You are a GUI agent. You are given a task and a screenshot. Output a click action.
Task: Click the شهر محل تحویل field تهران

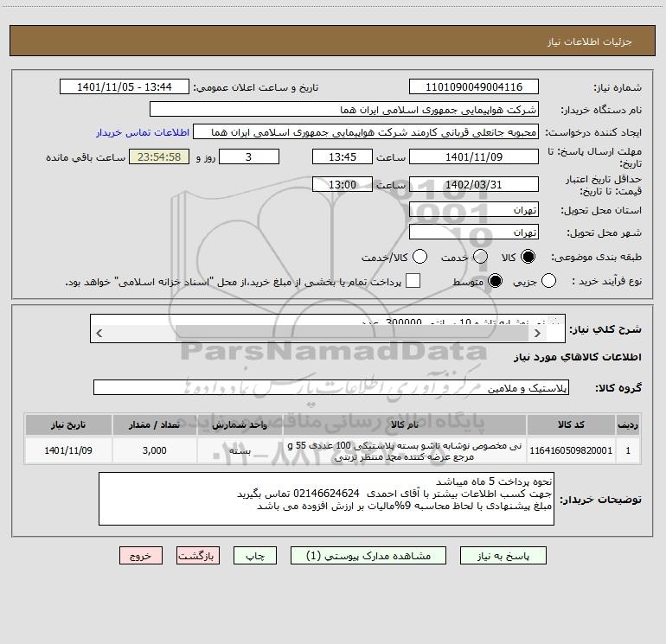474,232
